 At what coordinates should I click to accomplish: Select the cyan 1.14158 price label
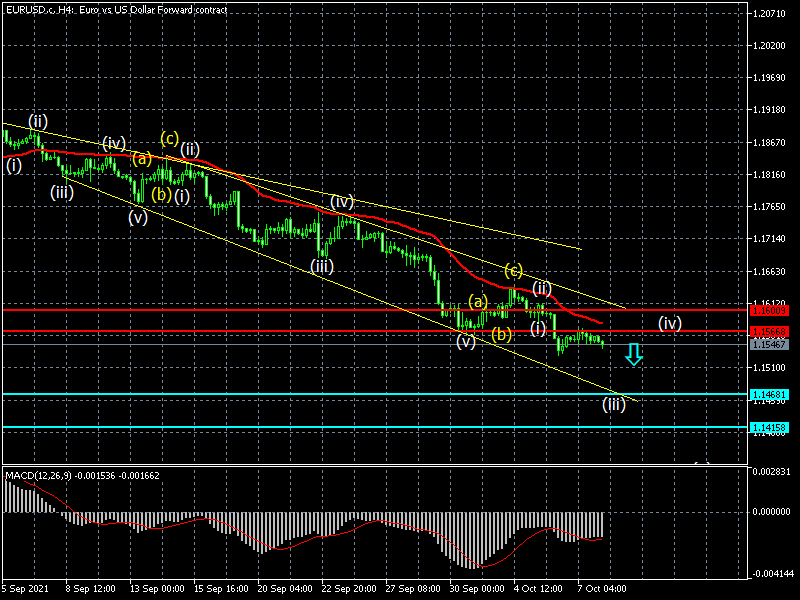(769, 428)
